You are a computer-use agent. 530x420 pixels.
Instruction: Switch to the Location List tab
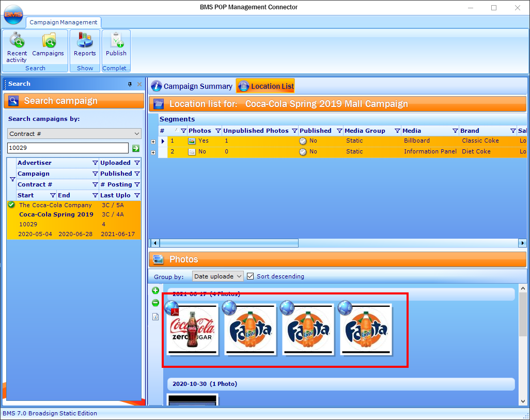point(266,86)
